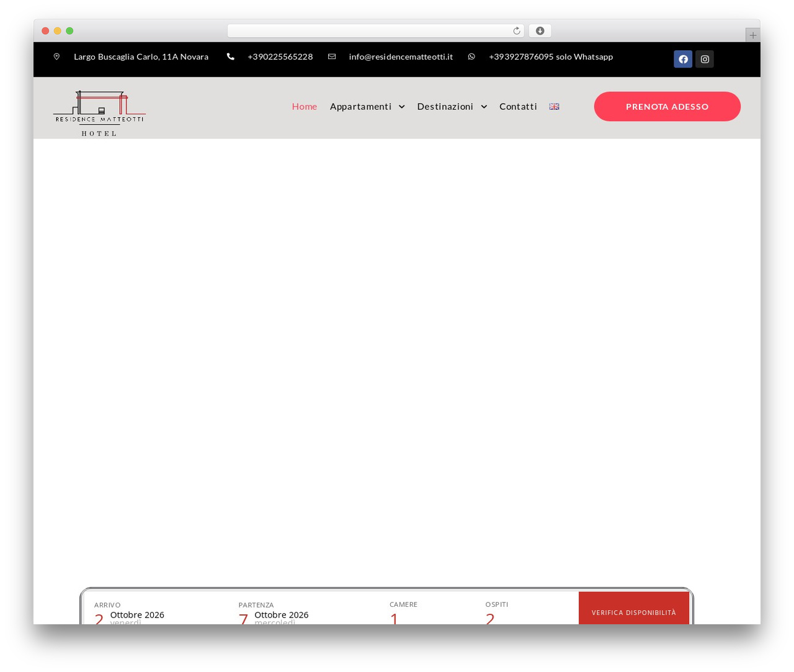Click the info@residencematteotti.it email link
This screenshot has width=794, height=672.
(x=401, y=56)
